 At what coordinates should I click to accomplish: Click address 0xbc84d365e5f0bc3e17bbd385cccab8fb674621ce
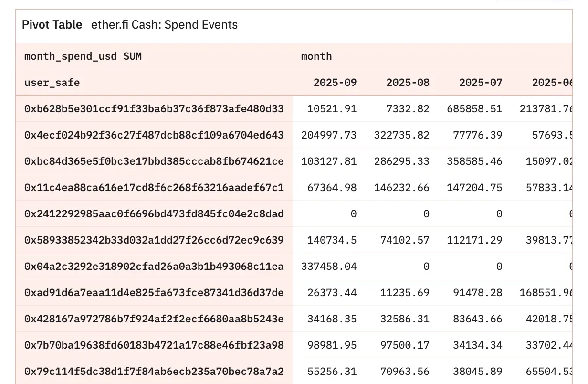pos(154,161)
